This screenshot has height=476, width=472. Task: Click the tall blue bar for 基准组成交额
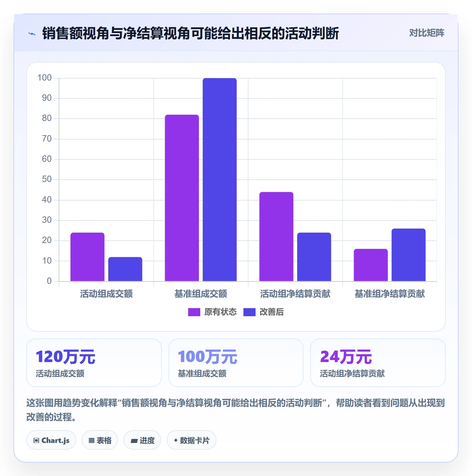(x=219, y=180)
